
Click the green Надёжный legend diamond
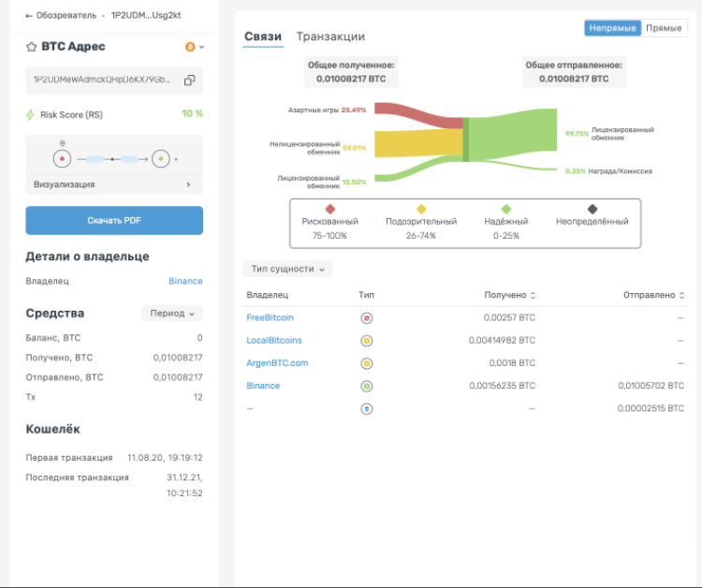point(505,209)
